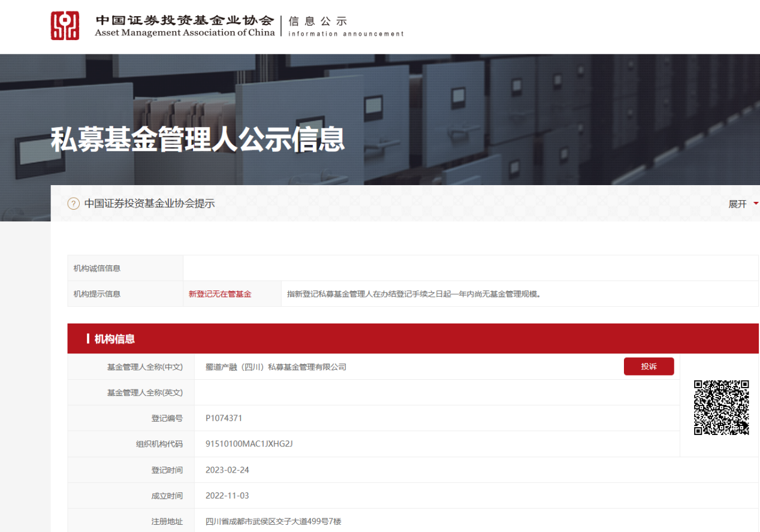This screenshot has width=760, height=532.
Task: Click registration number P1074371
Action: point(224,418)
